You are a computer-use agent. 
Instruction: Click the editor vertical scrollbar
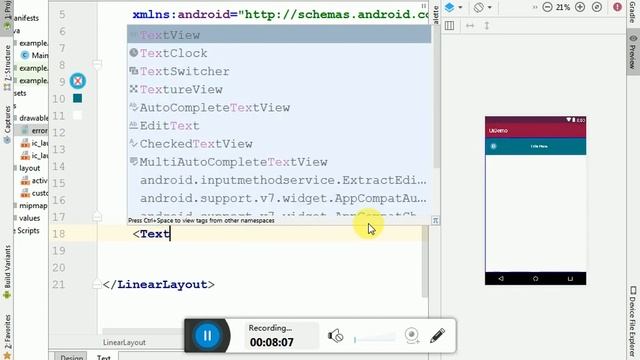[x=425, y=261]
